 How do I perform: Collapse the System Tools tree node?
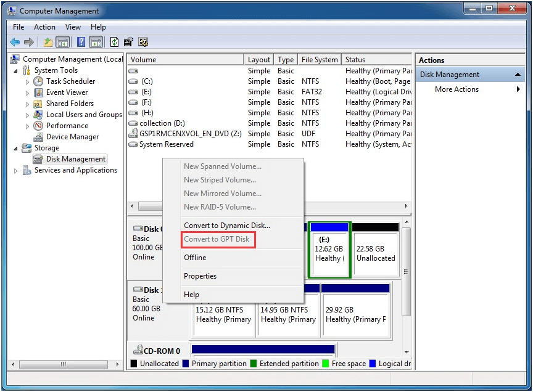pos(15,71)
